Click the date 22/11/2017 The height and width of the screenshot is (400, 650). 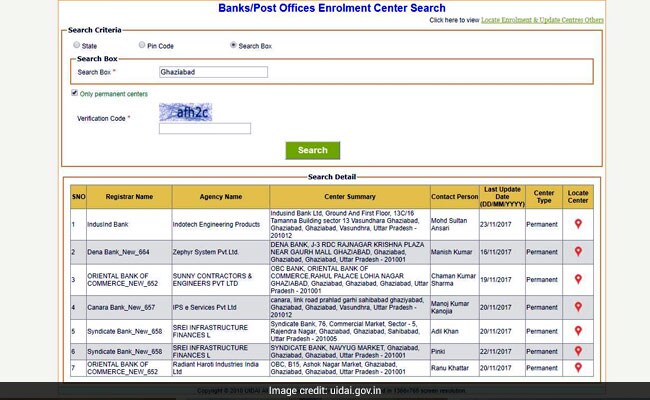click(495, 352)
